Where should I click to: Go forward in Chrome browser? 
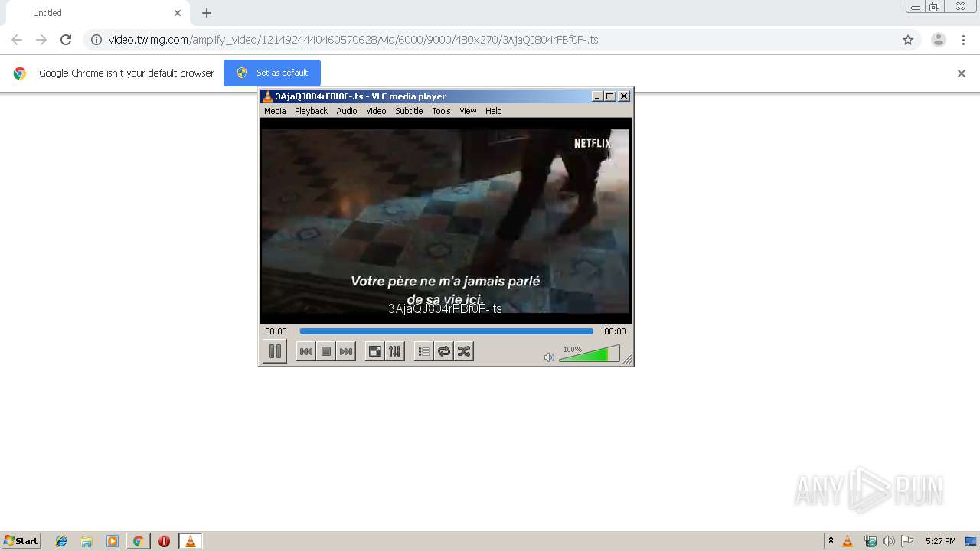(41, 40)
